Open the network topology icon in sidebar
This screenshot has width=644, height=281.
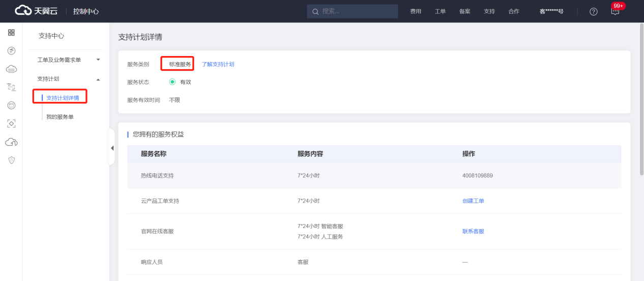tap(11, 87)
